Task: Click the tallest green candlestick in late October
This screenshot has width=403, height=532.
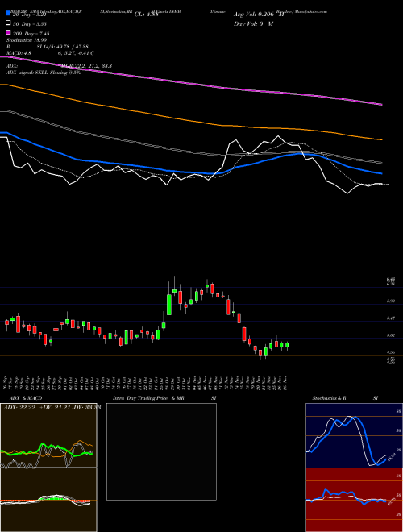Action: [x=169, y=305]
